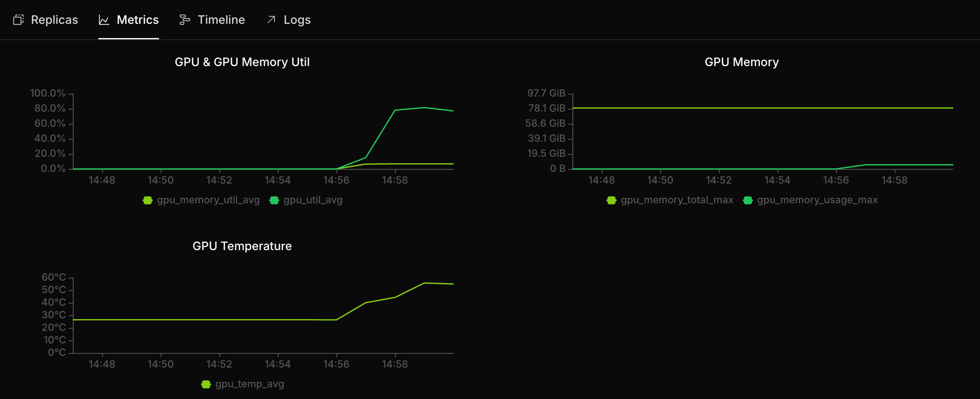Screen dimensions: 980x399
Task: Toggle gpu_memory_util_avg legend swatch
Action: point(147,200)
